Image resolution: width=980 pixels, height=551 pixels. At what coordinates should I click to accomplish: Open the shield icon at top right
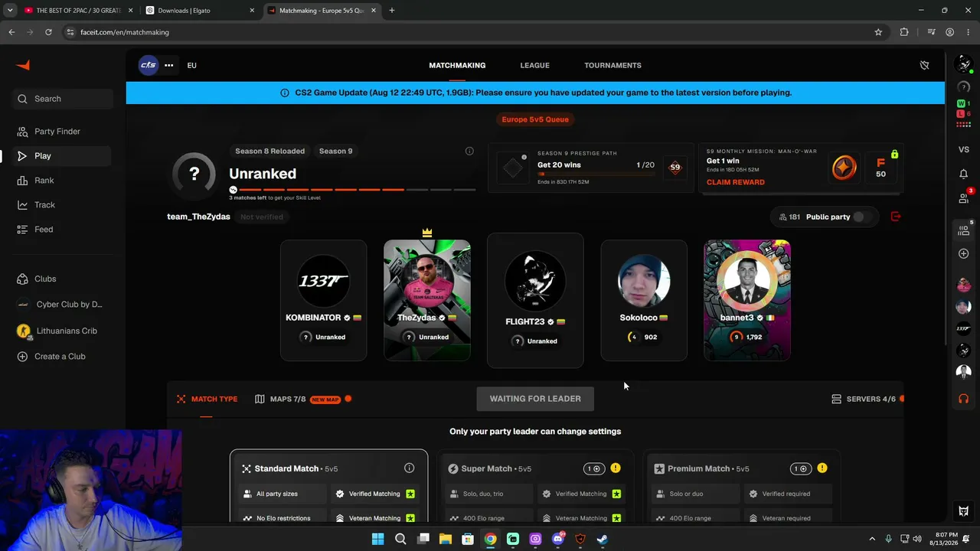[x=924, y=65]
